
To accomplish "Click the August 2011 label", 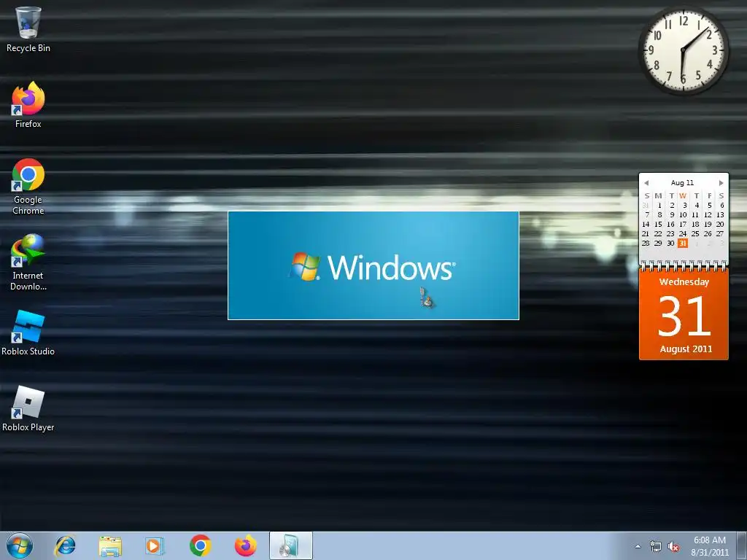I will click(x=686, y=349).
